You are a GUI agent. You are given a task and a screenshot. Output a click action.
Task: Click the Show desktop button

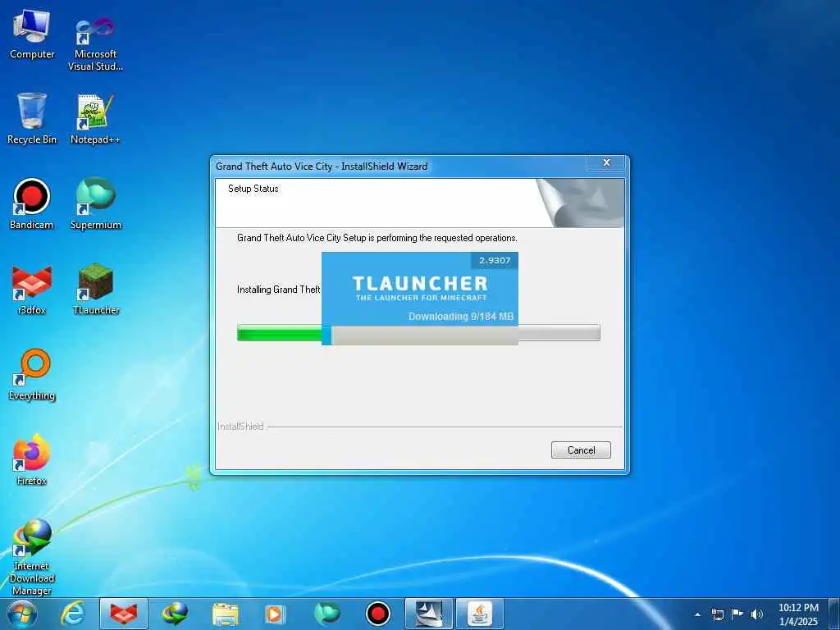(834, 614)
